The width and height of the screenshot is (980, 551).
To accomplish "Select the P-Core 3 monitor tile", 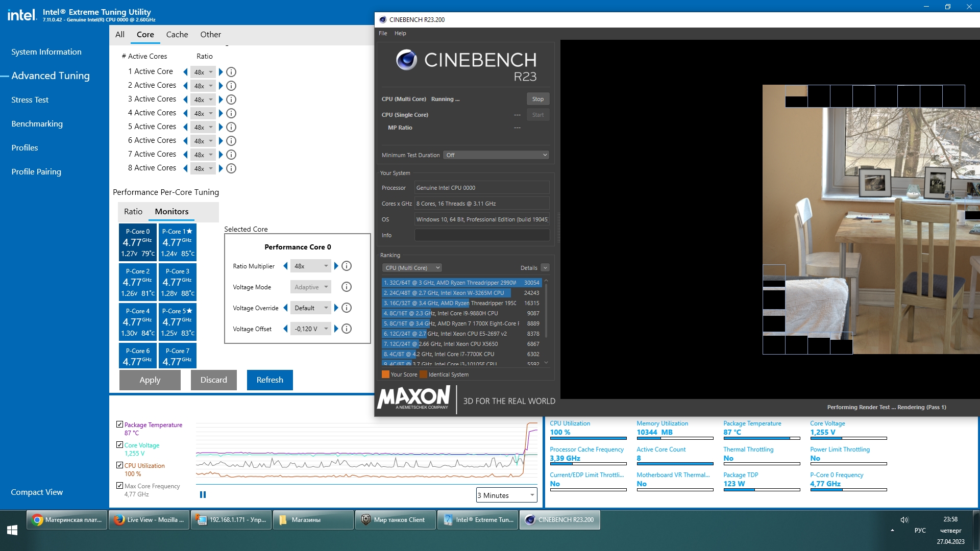I will [x=178, y=282].
